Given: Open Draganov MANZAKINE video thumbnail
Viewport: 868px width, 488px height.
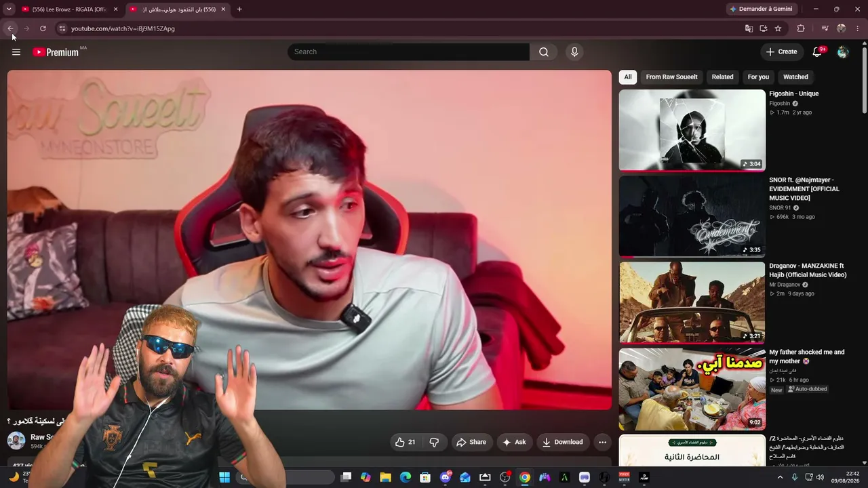Looking at the screenshot, I should [692, 302].
